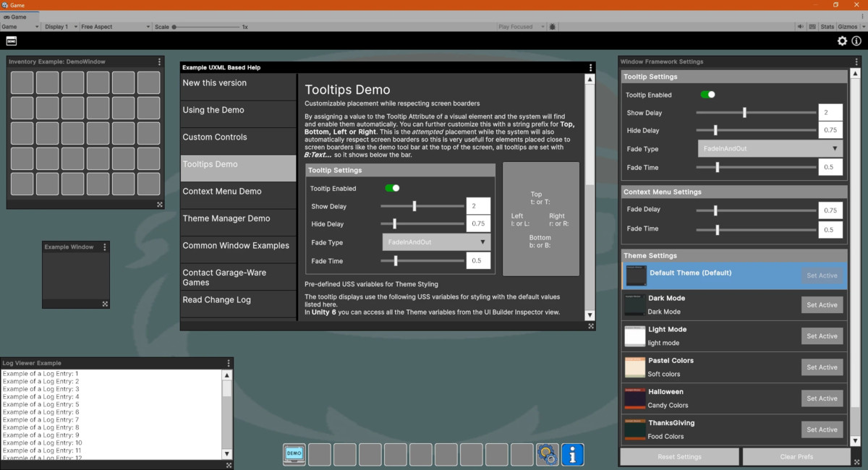Click the Reset Settings button

(x=679, y=457)
